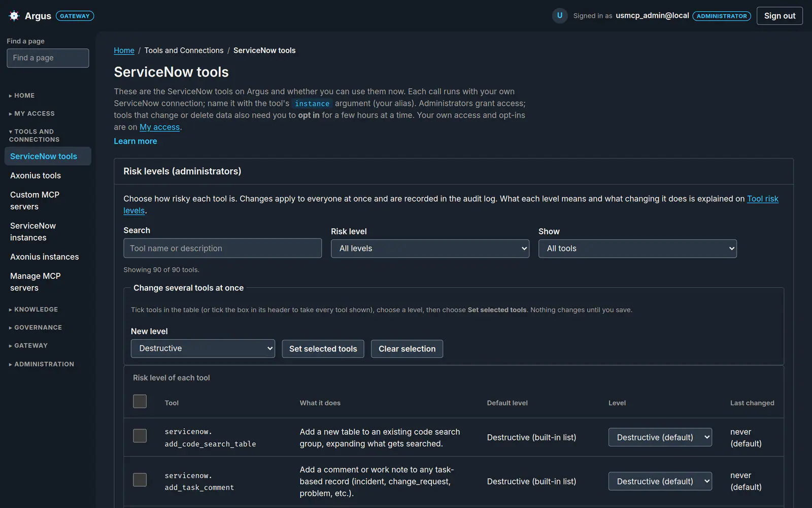Collapse the Tools and Connections section

point(34,136)
